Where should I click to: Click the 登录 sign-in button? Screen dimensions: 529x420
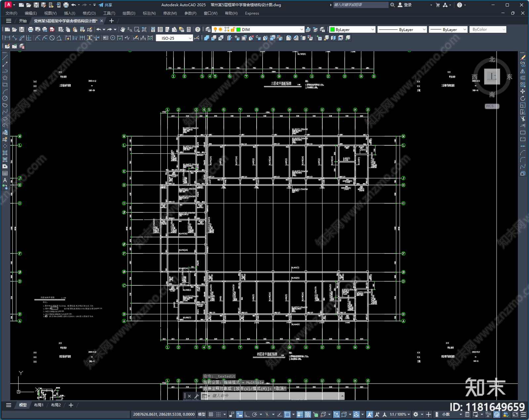pyautogui.click(x=405, y=5)
